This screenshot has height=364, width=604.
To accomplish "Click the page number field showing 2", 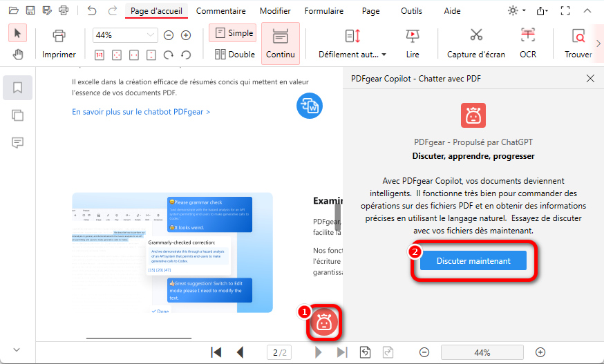I will [x=279, y=352].
